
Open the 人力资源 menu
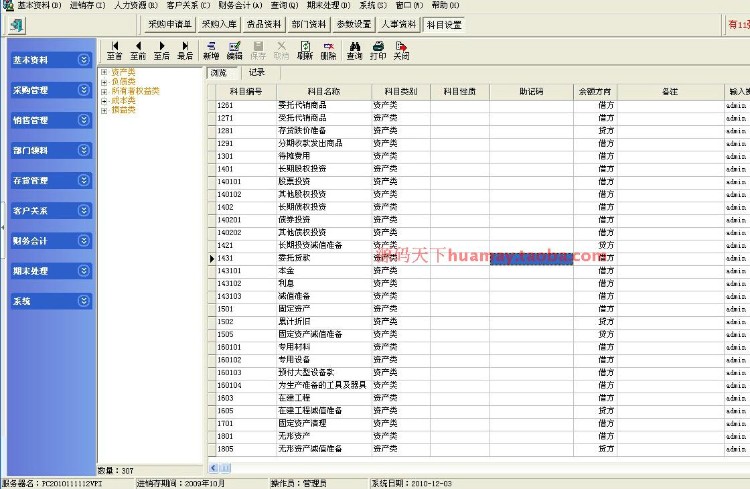point(136,5)
